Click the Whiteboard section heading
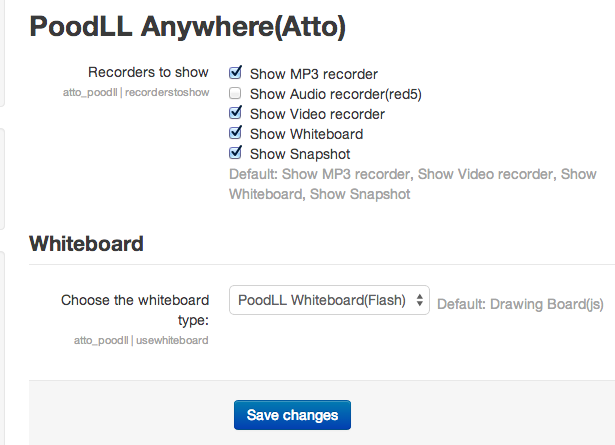 pos(86,243)
